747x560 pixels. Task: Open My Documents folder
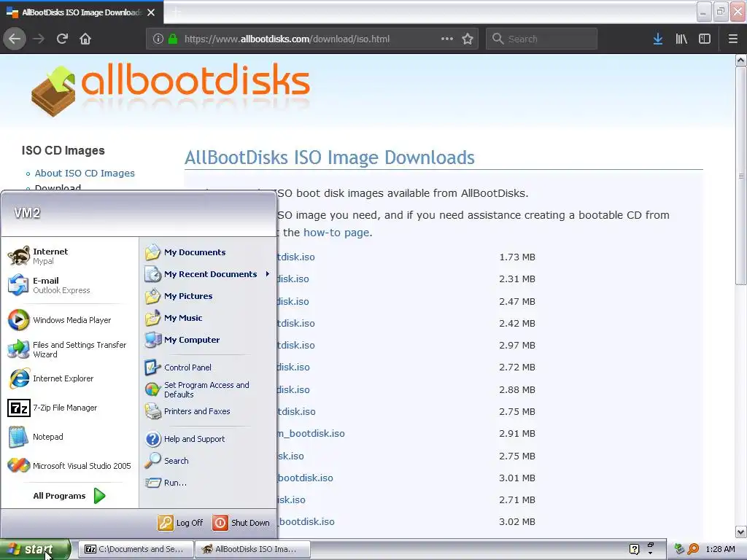(207, 252)
